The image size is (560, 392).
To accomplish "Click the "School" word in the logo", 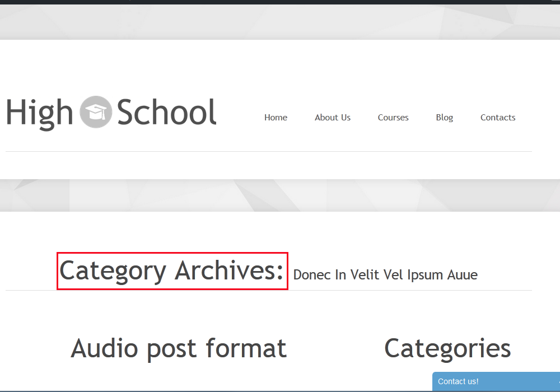I will pos(166,112).
